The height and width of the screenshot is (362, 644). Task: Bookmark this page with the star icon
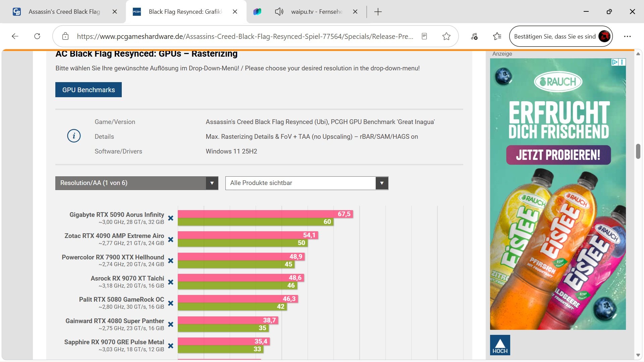[446, 36]
